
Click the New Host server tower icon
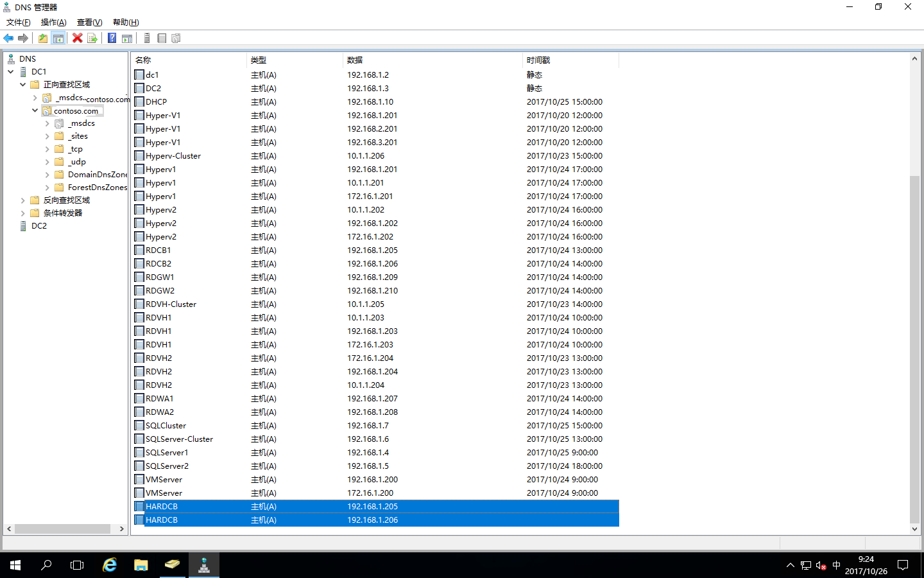pyautogui.click(x=147, y=39)
